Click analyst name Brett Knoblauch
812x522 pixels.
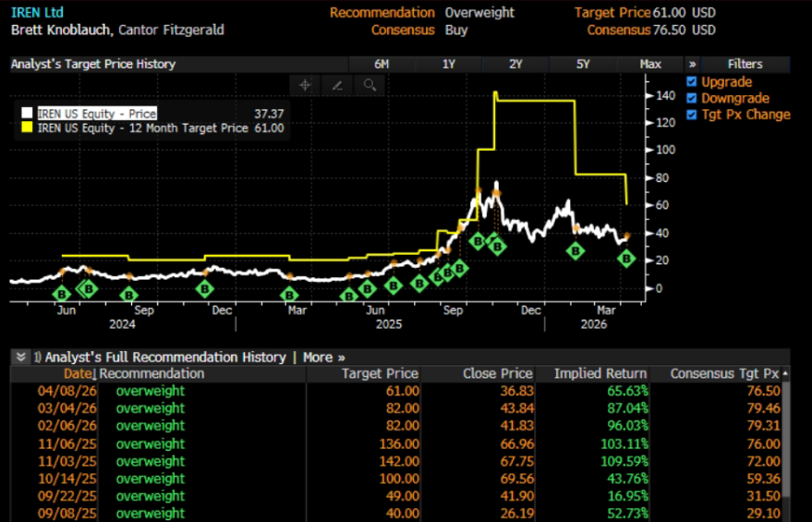point(61,30)
